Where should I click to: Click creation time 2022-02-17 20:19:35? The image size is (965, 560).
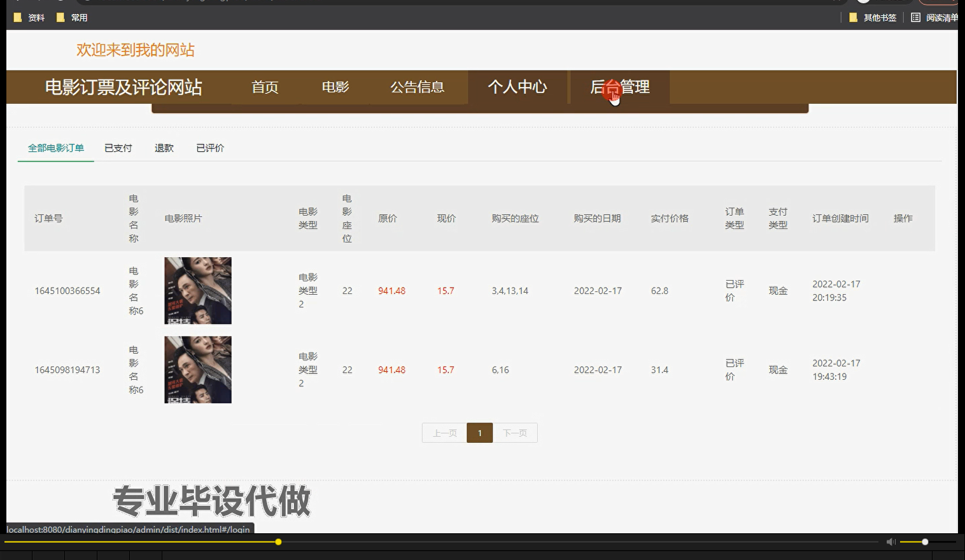836,291
